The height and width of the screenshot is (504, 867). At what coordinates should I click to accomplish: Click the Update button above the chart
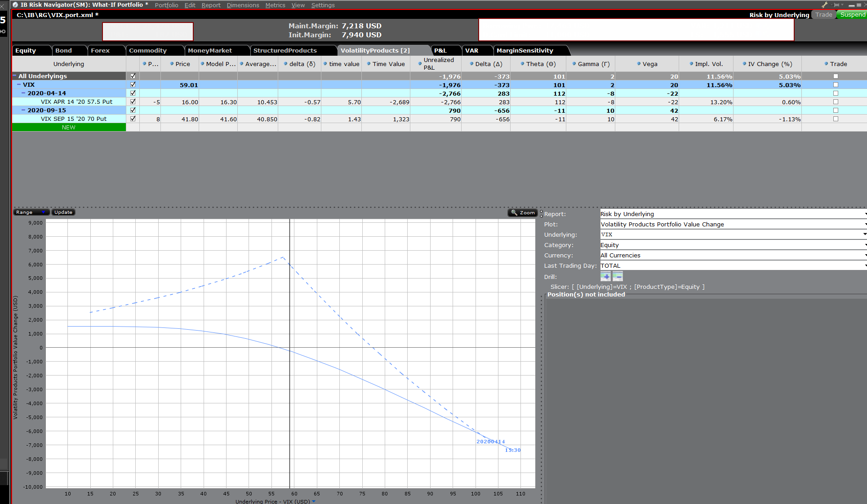pos(62,212)
